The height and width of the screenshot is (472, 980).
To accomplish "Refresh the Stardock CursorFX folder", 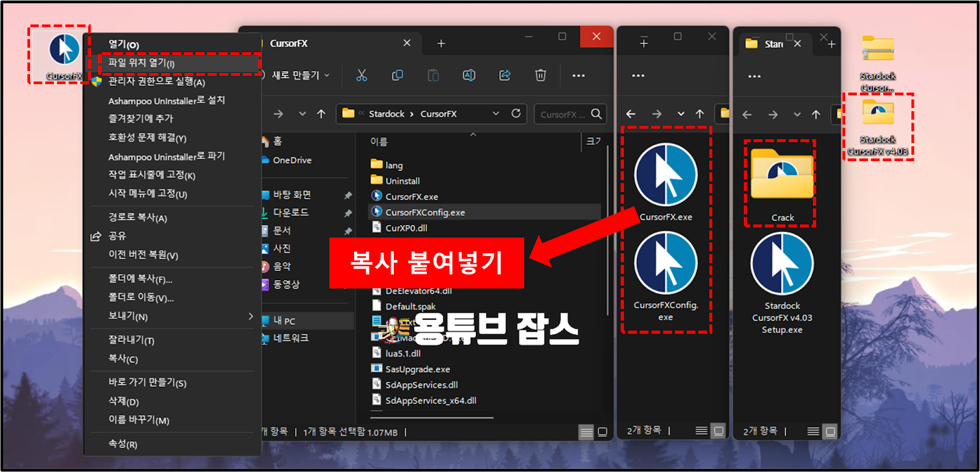I will [516, 113].
